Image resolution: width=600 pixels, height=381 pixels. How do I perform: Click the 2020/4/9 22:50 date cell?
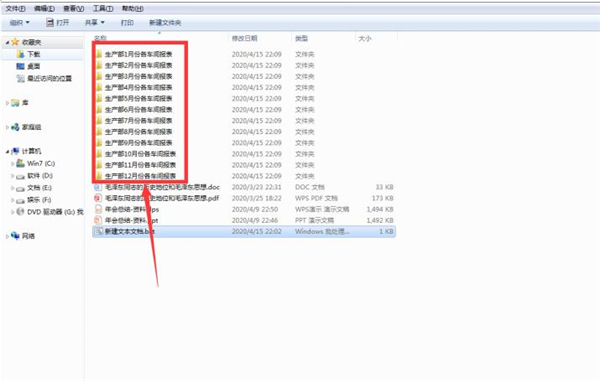point(255,209)
